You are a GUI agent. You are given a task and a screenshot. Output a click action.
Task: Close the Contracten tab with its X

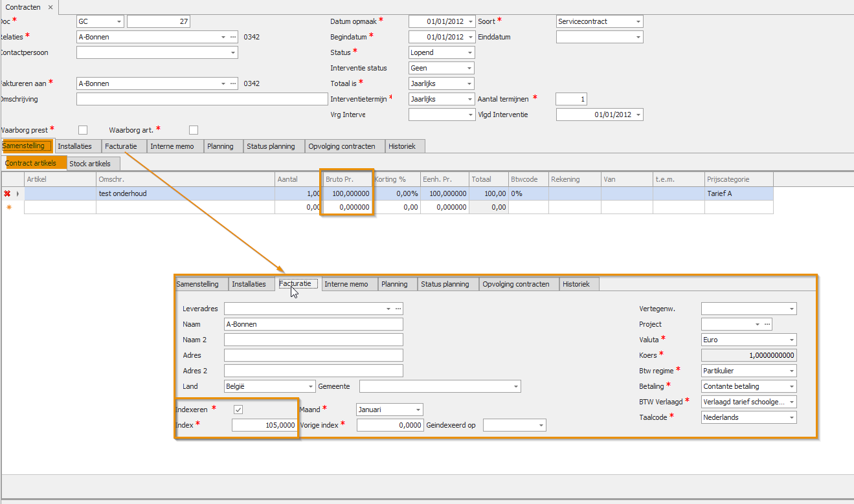click(49, 7)
